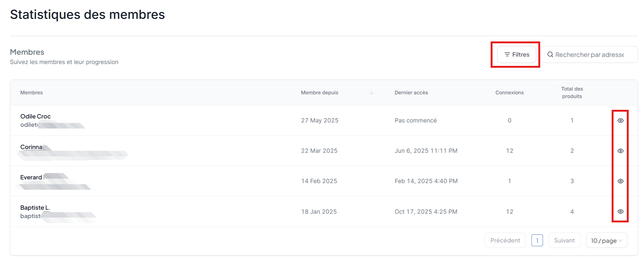Screen dimensions: 644x266
Task: Click the Connexions column header
Action: [x=509, y=93]
